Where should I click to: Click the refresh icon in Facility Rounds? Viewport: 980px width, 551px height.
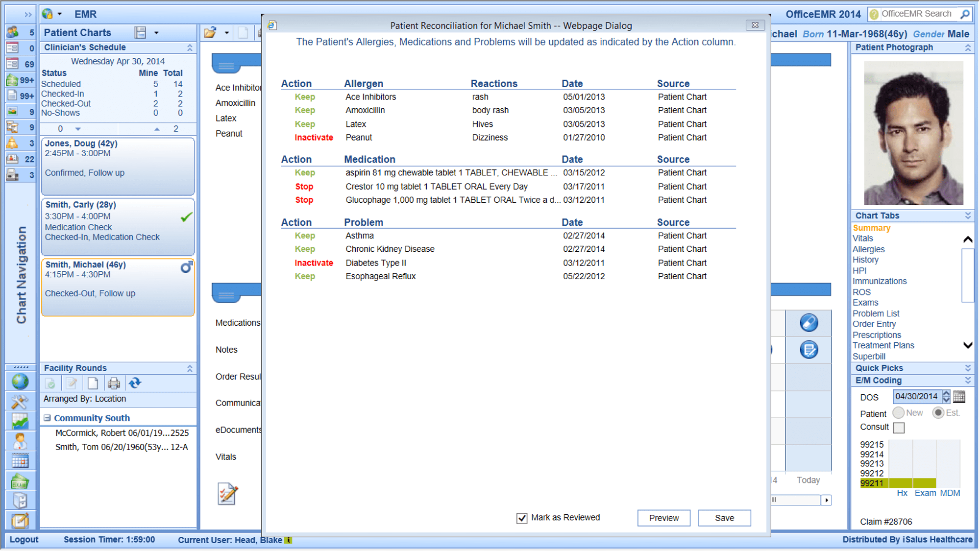pos(135,383)
